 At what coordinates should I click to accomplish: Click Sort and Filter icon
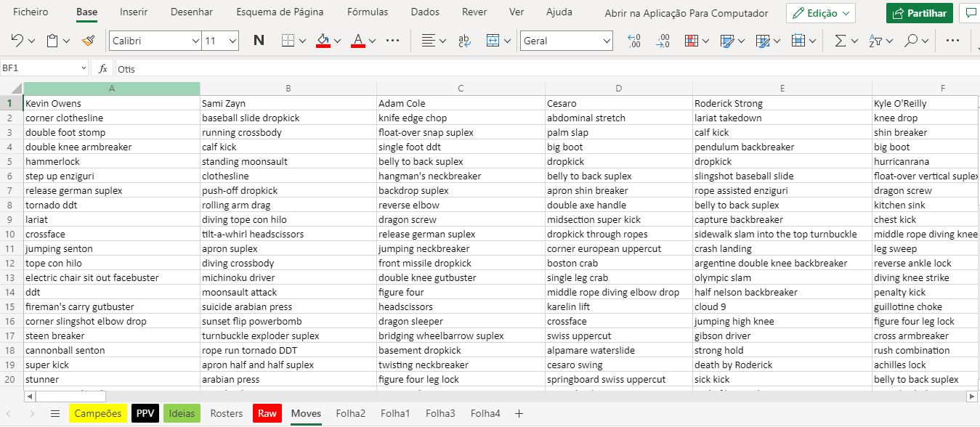tap(875, 41)
